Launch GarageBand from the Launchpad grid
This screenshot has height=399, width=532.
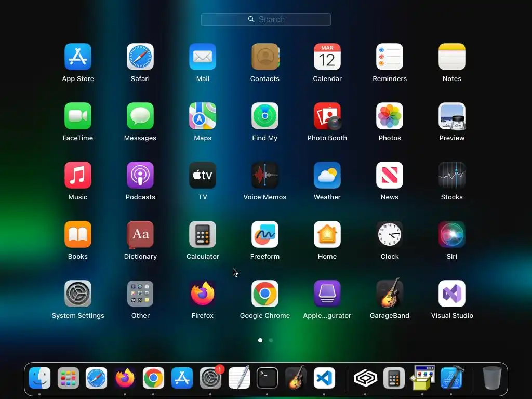point(390,293)
